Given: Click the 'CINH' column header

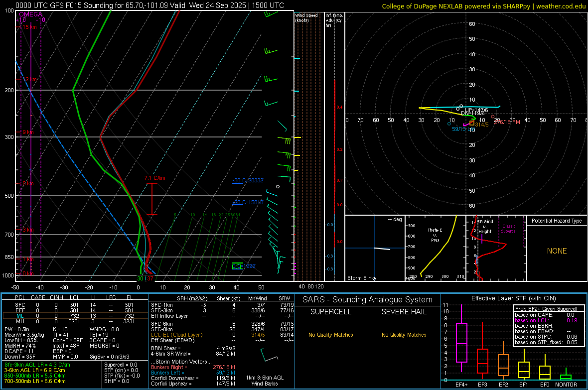Looking at the screenshot, I should click(57, 297).
